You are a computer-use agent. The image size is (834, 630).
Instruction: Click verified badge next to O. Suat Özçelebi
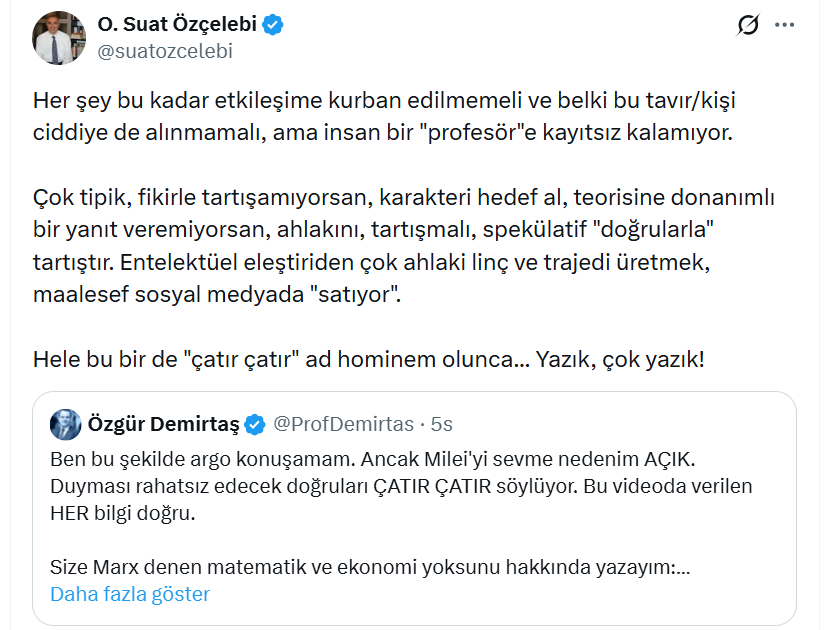[x=273, y=25]
